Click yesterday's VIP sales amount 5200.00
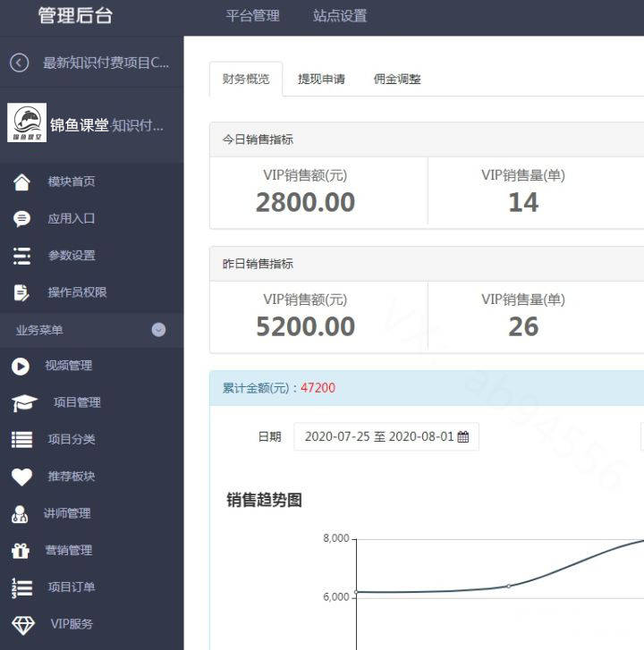 coord(305,326)
